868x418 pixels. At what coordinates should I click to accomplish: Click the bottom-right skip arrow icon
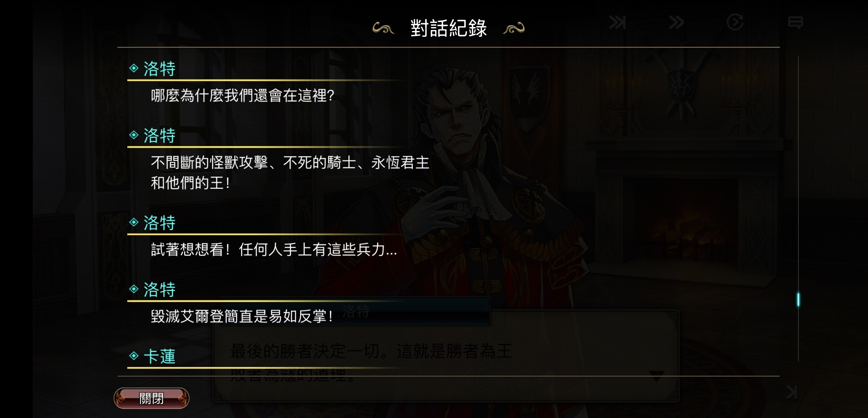pos(792,392)
